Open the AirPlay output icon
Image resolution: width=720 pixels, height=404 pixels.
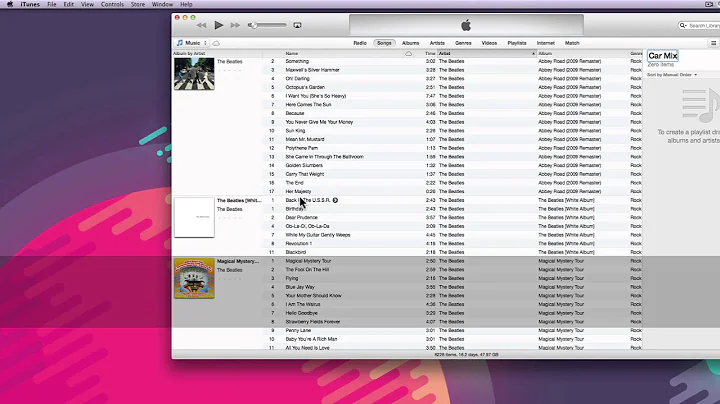pos(297,25)
